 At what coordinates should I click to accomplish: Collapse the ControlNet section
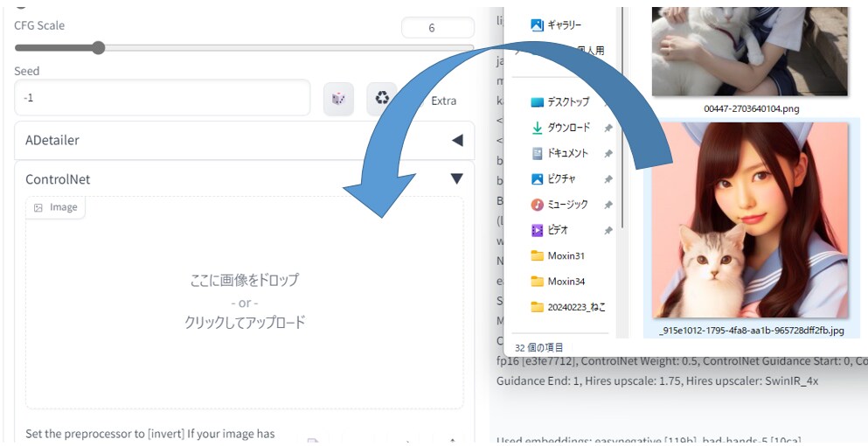point(456,179)
